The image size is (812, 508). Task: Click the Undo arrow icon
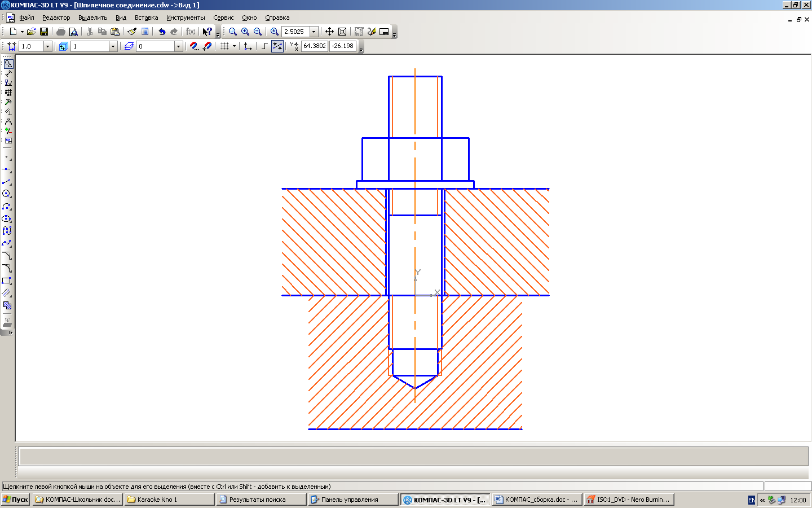(x=162, y=32)
